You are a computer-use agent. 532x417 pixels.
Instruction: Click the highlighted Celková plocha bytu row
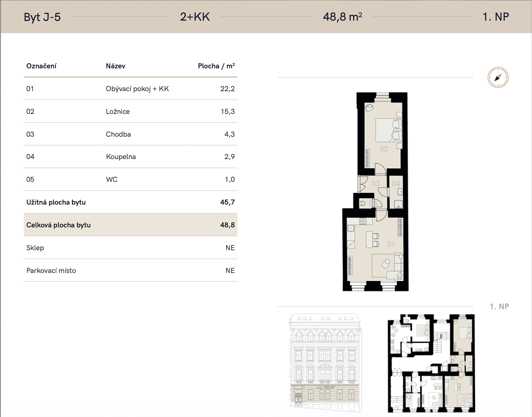coord(131,225)
